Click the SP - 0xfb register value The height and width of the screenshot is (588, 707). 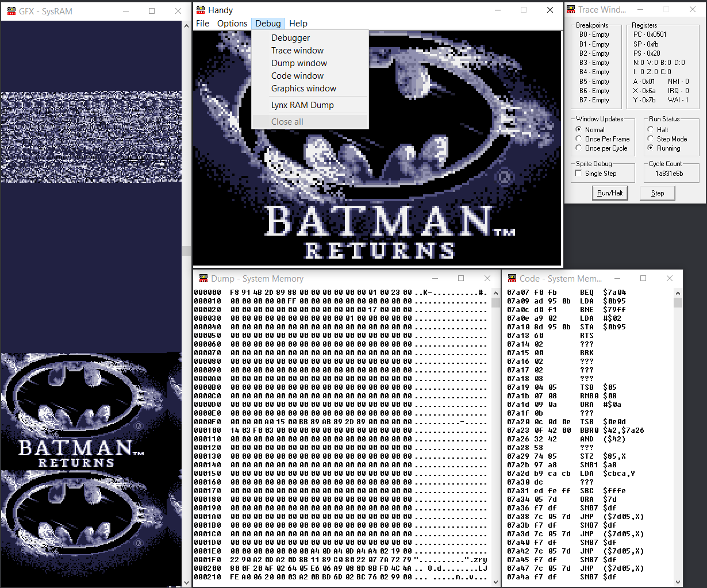tap(645, 44)
